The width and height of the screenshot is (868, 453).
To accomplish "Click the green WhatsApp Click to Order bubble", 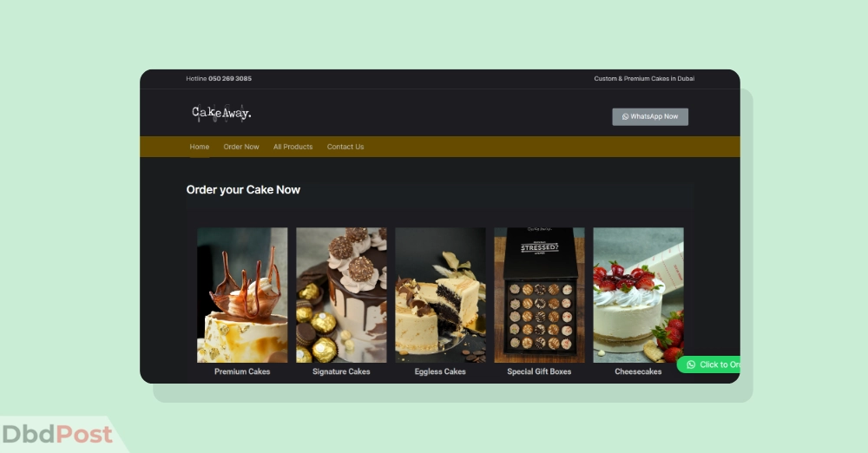I will pyautogui.click(x=708, y=364).
